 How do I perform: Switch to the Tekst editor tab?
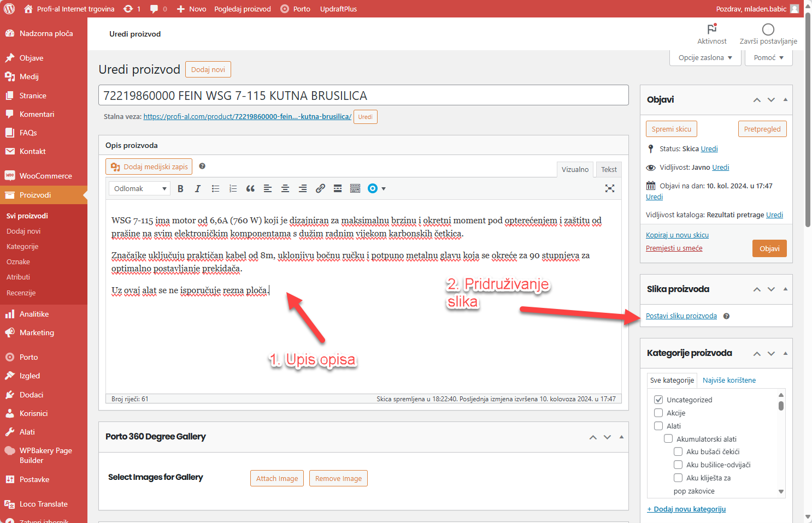tap(609, 170)
